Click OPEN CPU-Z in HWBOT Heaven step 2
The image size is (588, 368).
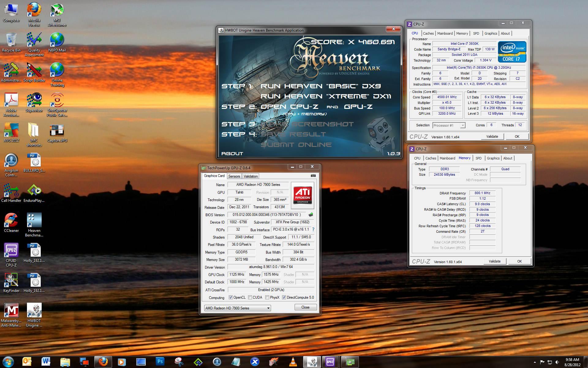(x=289, y=107)
